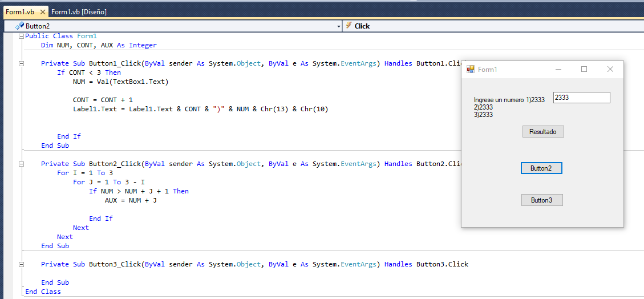The width and height of the screenshot is (644, 299).
Task: Collapse the Public Class Form1 block
Action: [x=22, y=36]
